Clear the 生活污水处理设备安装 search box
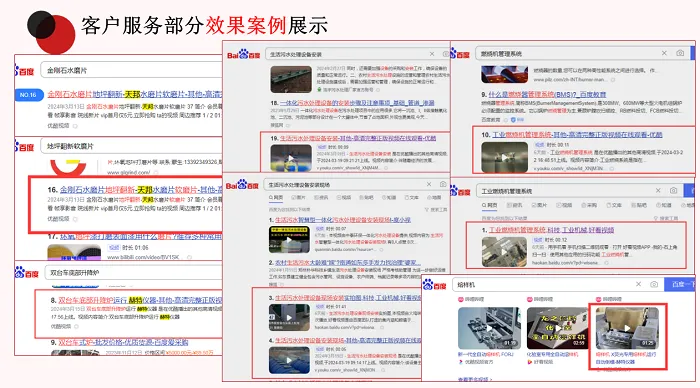This screenshot has width=700, height=388. click(432, 54)
